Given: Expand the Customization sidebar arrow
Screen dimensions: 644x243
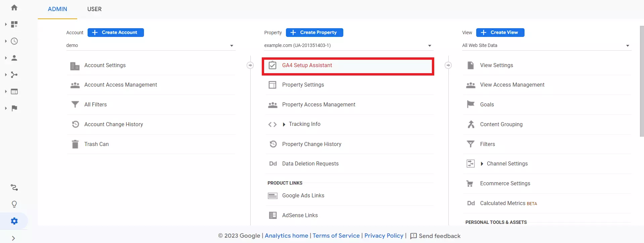Looking at the screenshot, I should pyautogui.click(x=6, y=24).
